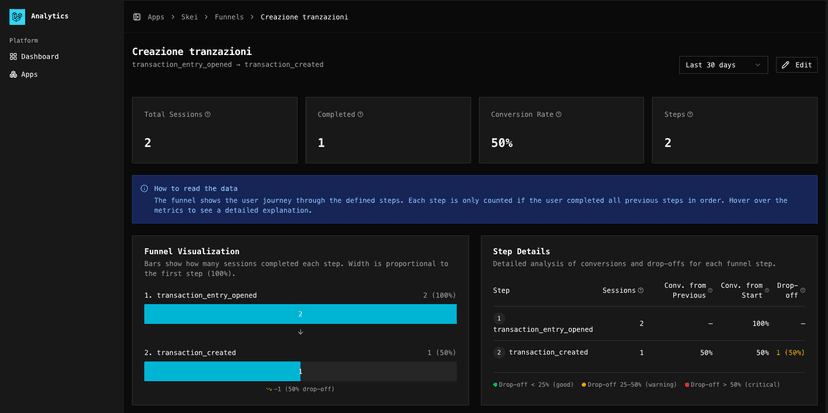
Task: Click the transaction_created funnel bar
Action: pos(222,371)
